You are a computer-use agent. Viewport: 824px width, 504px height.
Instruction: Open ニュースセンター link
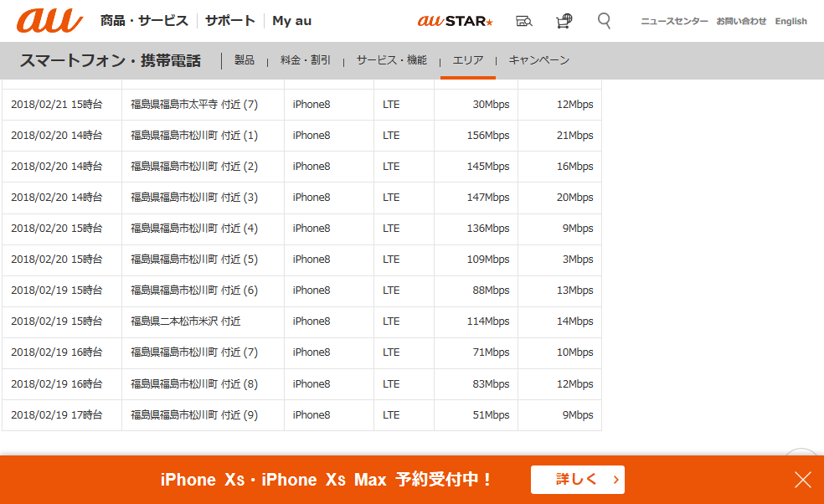[x=674, y=21]
